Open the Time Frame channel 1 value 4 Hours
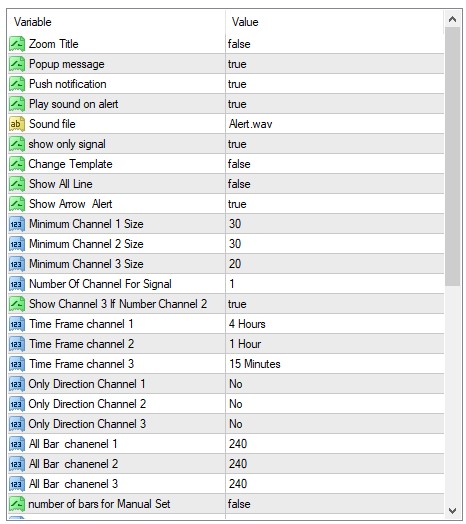The width and height of the screenshot is (466, 524). pyautogui.click(x=335, y=324)
